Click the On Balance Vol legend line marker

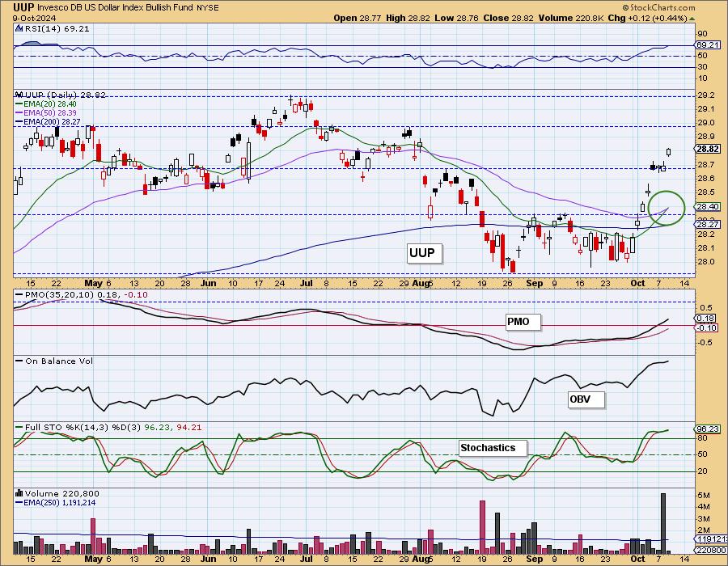tap(19, 361)
